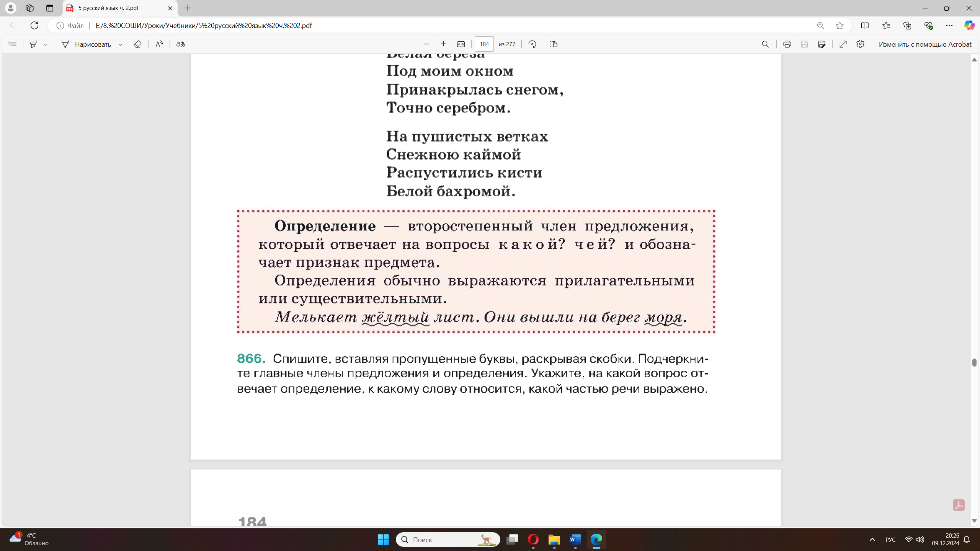Open the table of contents sidebar
Screen dimensions: 980x551
12,44
